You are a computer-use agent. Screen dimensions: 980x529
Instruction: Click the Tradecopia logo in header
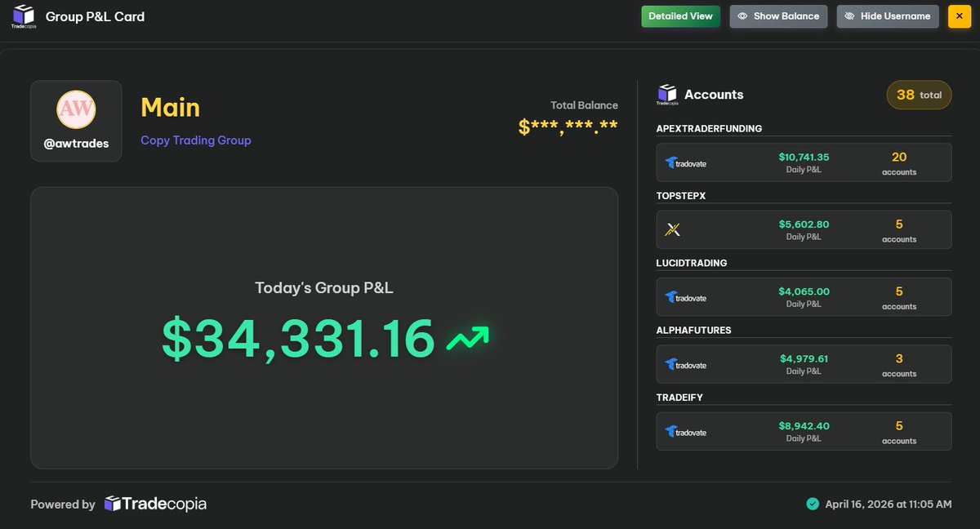coord(24,16)
